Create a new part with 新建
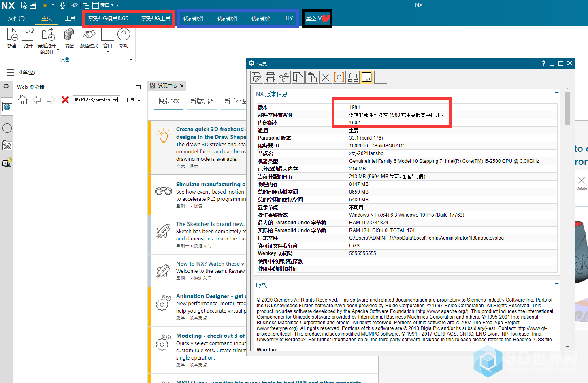The width and height of the screenshot is (588, 383). click(x=12, y=38)
